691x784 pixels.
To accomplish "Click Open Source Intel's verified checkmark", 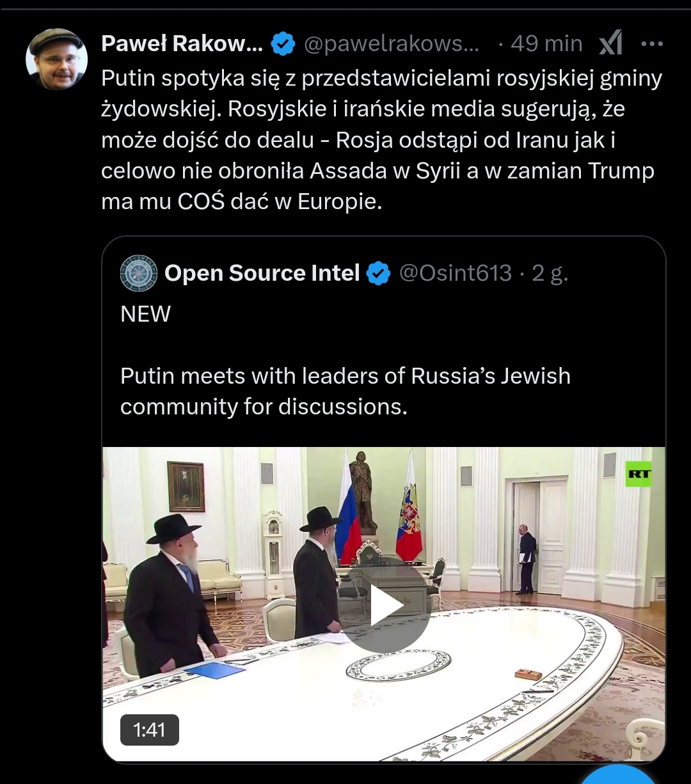I will (x=379, y=273).
